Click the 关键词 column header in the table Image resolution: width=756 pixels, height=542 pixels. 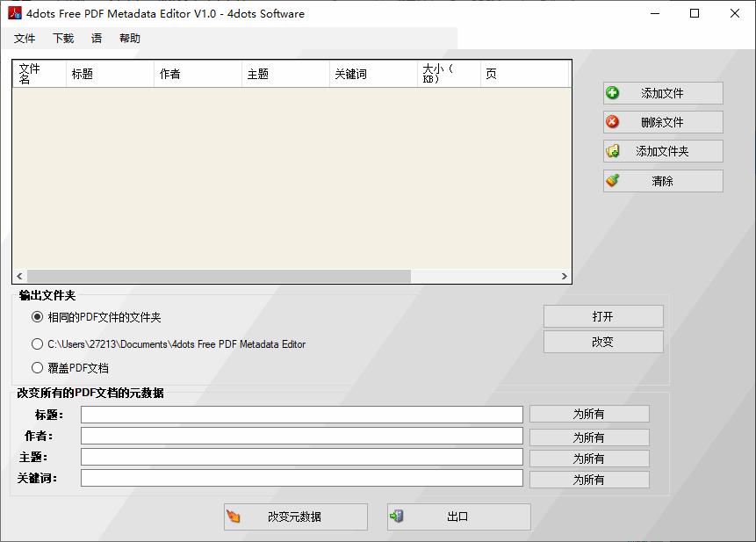click(373, 74)
